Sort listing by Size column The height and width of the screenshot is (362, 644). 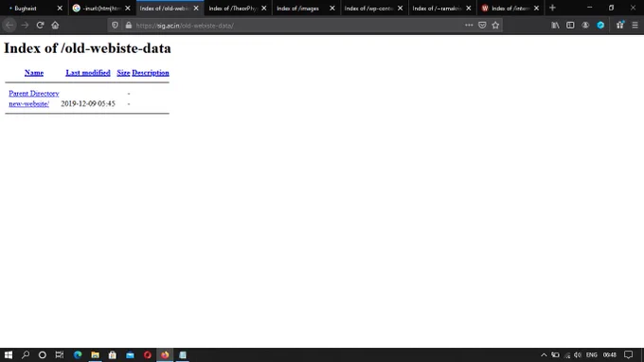coord(123,73)
